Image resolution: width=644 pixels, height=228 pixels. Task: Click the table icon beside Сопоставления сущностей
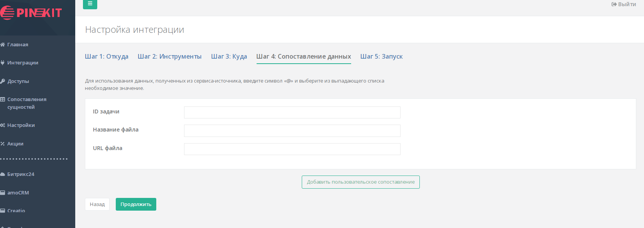pyautogui.click(x=3, y=100)
